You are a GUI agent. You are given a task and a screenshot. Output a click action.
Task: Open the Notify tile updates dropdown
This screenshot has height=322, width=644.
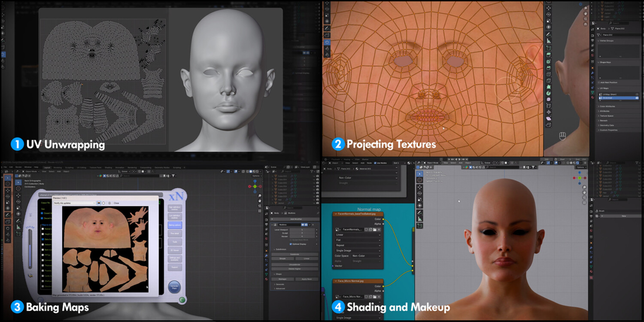click(x=75, y=203)
